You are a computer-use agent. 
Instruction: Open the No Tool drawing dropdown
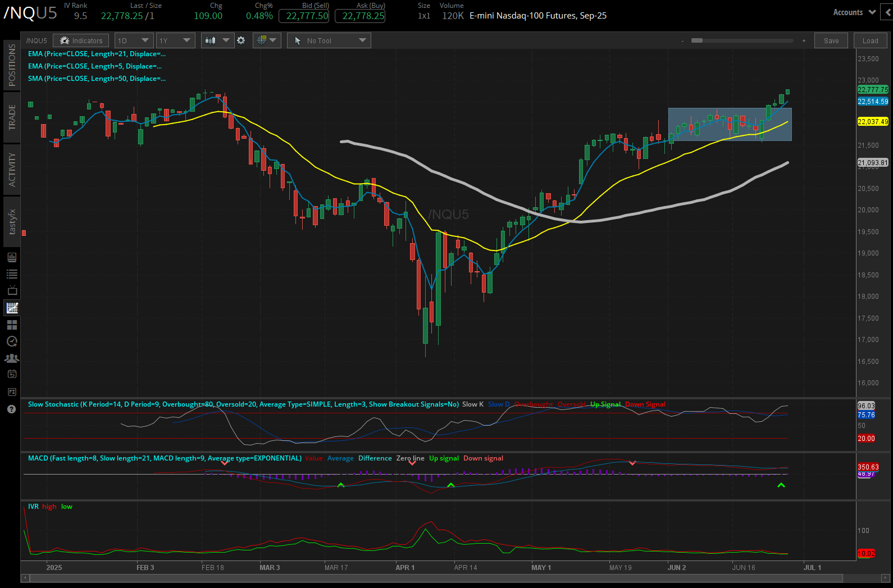click(329, 40)
